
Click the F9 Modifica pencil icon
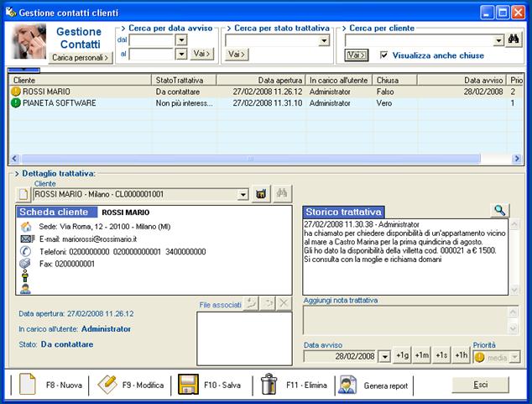point(107,384)
